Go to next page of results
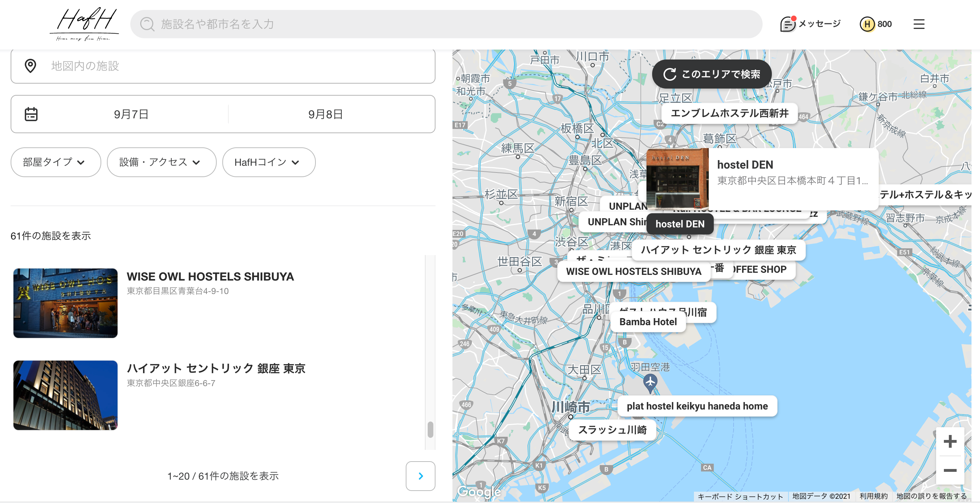The image size is (980, 503). (420, 476)
